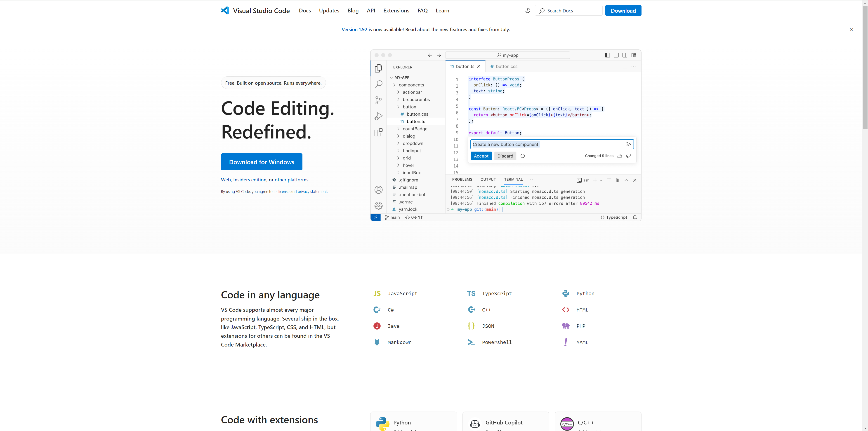This screenshot has height=431, width=868.
Task: Click the regenerate refresh icon beside Discard
Action: [x=522, y=156]
